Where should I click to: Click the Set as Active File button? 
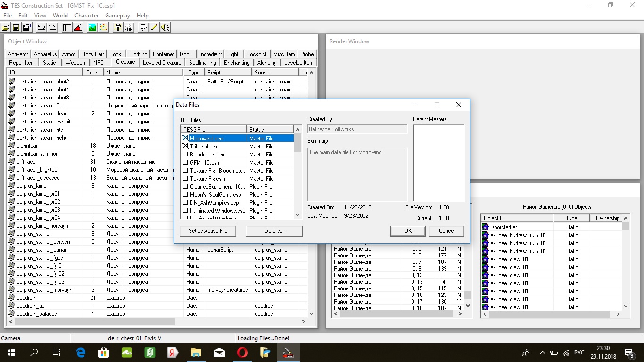tap(208, 231)
